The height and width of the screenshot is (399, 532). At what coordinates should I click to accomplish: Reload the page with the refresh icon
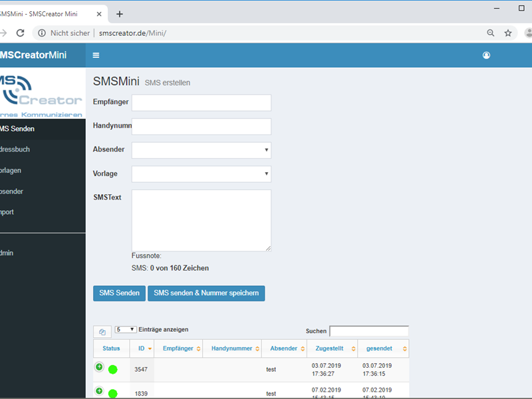pos(21,33)
